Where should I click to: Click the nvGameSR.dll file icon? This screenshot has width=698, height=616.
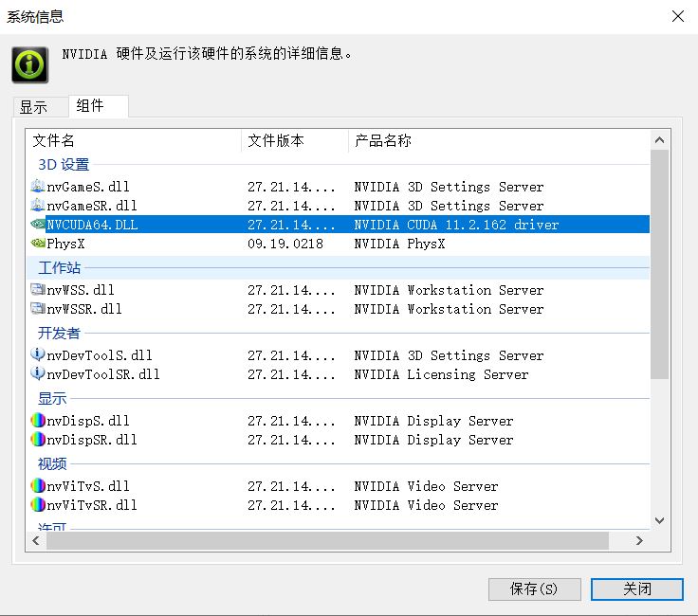(x=38, y=205)
